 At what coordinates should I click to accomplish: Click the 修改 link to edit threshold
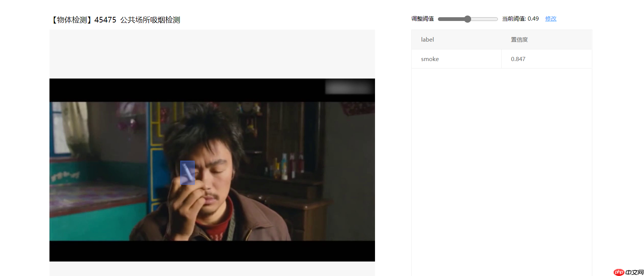550,19
